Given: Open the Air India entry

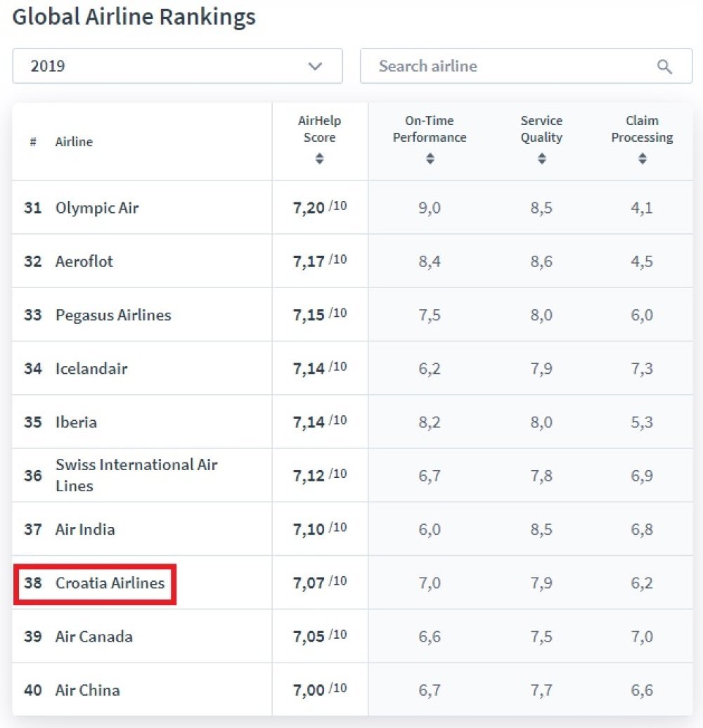Looking at the screenshot, I should pos(85,529).
